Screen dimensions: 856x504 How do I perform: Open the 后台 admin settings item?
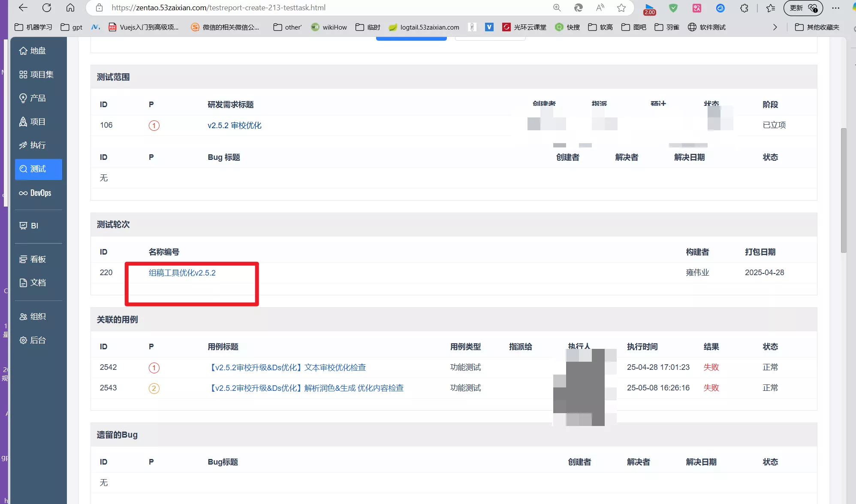(x=38, y=340)
